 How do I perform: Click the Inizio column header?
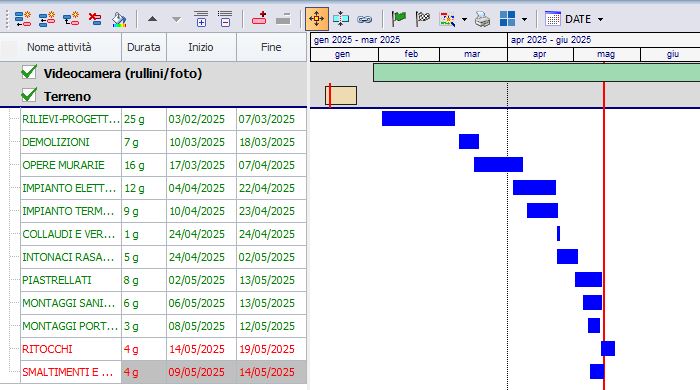[x=201, y=47]
